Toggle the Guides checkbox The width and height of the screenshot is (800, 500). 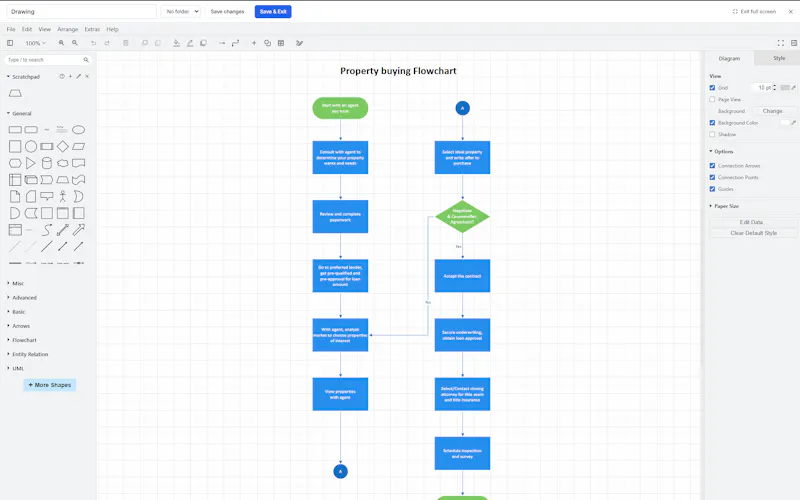pyautogui.click(x=712, y=189)
